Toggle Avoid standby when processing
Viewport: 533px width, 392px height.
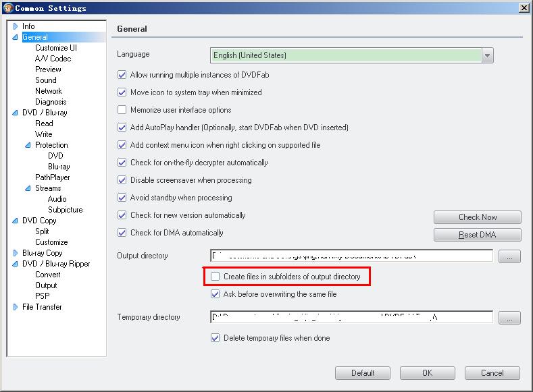click(122, 198)
